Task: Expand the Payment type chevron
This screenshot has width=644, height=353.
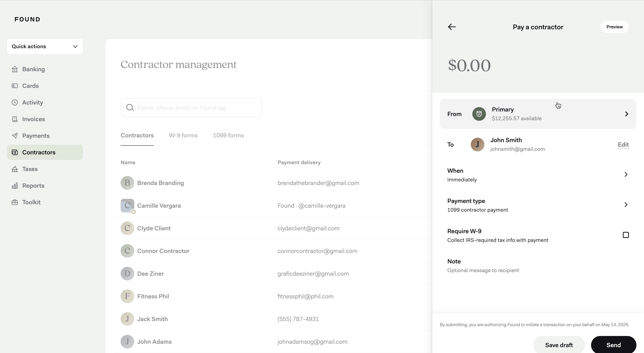Action: click(x=626, y=205)
